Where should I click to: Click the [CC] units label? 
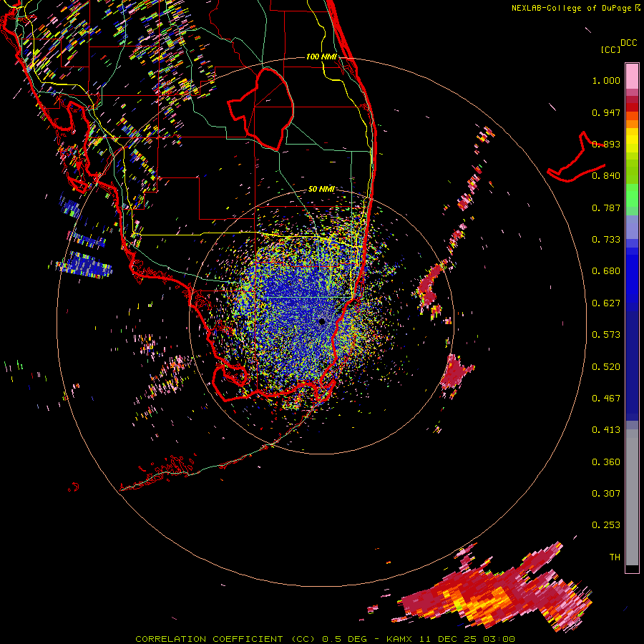[x=610, y=49]
